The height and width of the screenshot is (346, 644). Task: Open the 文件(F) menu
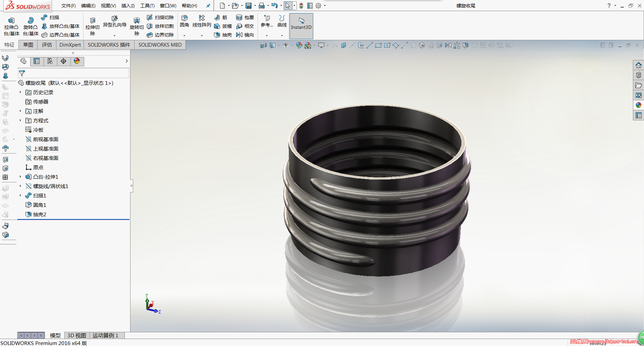(x=68, y=6)
